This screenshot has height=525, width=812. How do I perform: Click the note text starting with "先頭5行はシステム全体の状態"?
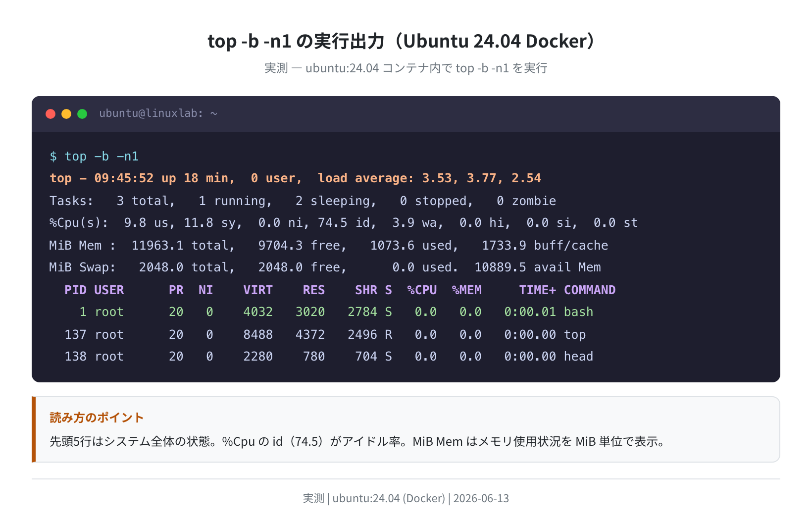[357, 441]
